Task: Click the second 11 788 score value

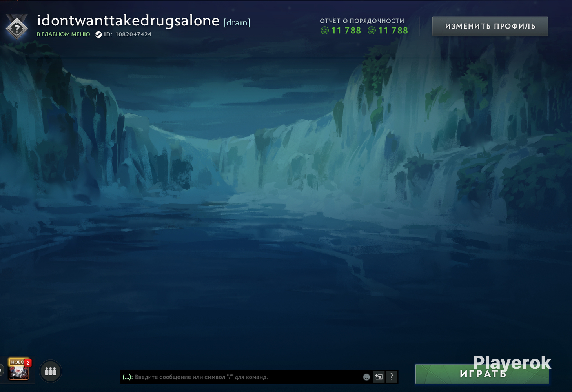Action: 393,31
